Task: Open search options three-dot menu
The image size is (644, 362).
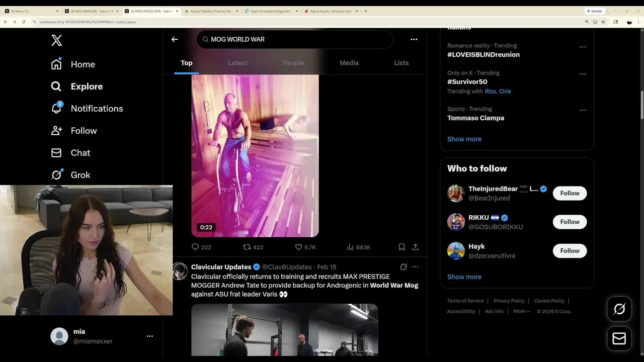Action: [414, 39]
